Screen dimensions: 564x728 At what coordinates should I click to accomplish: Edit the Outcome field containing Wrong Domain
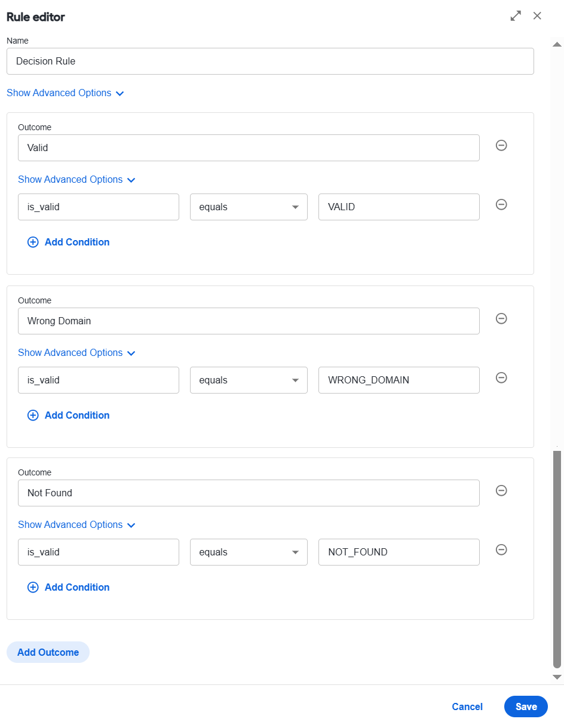point(249,321)
